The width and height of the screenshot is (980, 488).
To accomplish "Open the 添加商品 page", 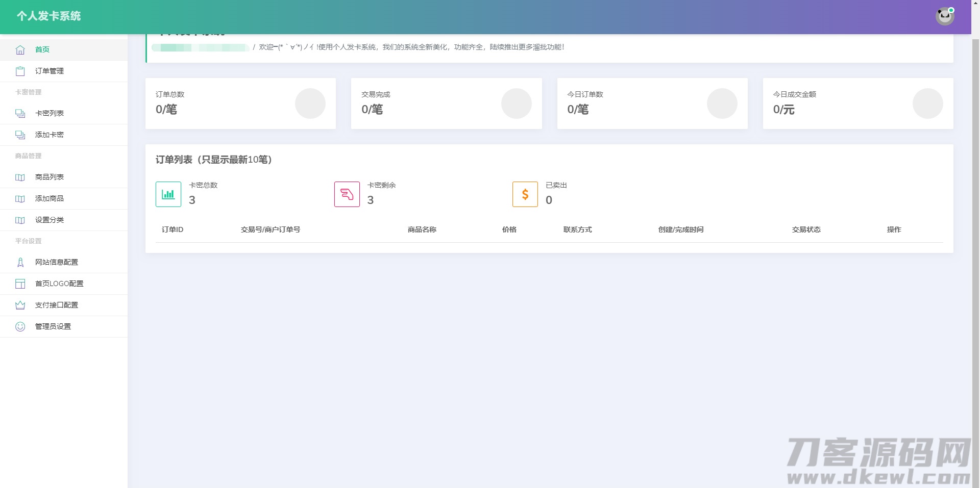I will [49, 198].
